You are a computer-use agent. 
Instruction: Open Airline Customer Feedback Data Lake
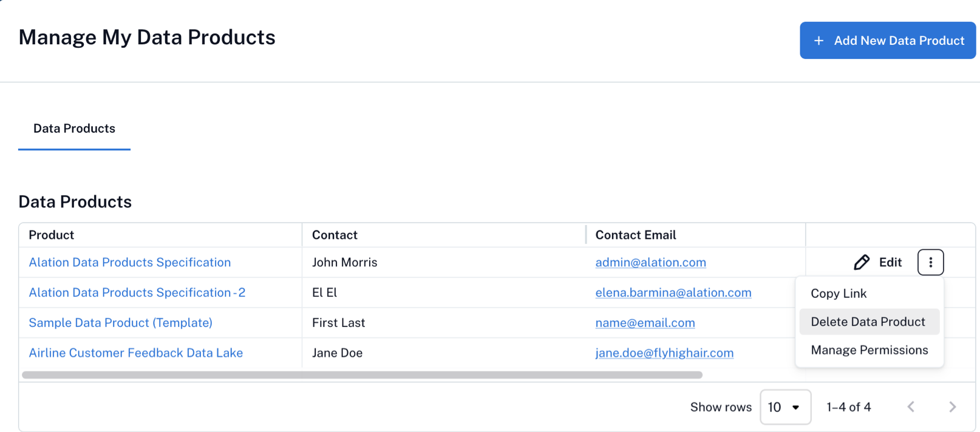coord(136,353)
